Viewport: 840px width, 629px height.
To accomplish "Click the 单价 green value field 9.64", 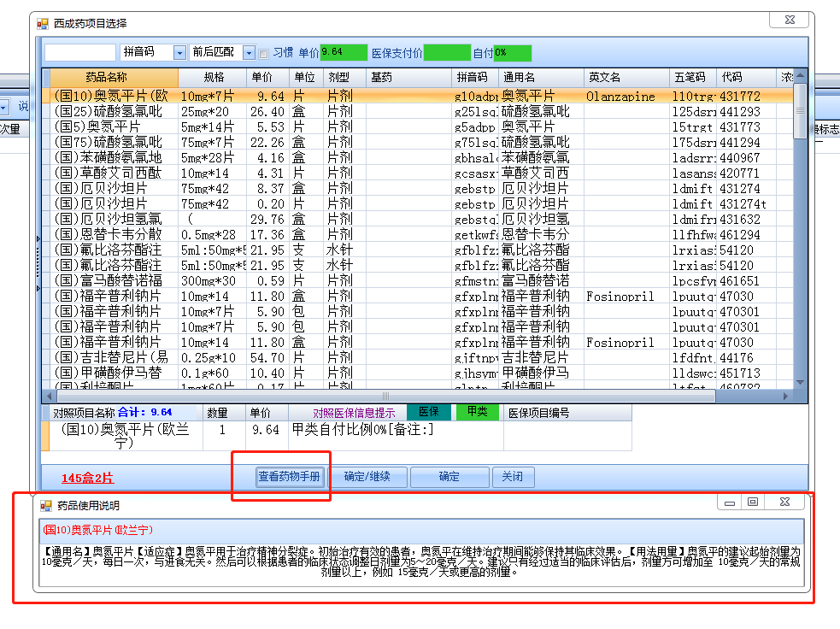I will coord(344,52).
